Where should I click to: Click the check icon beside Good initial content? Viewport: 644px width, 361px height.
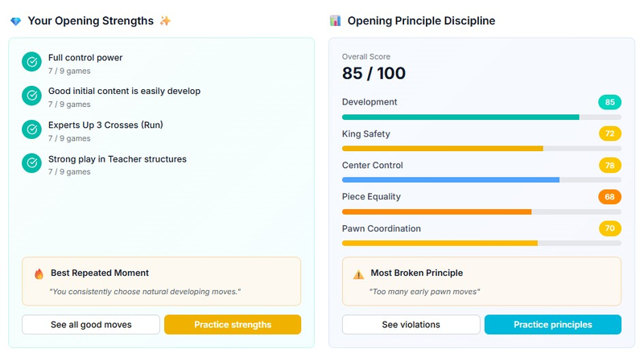point(31,96)
